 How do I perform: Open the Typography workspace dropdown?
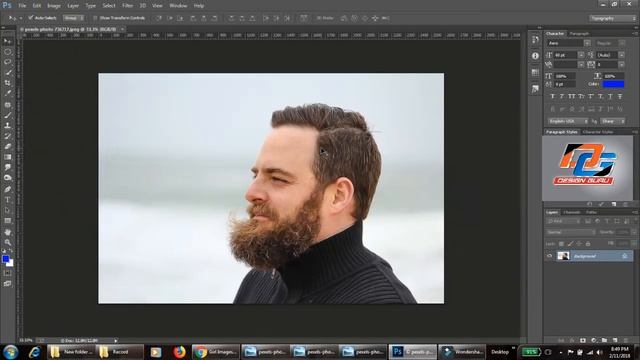(x=612, y=18)
